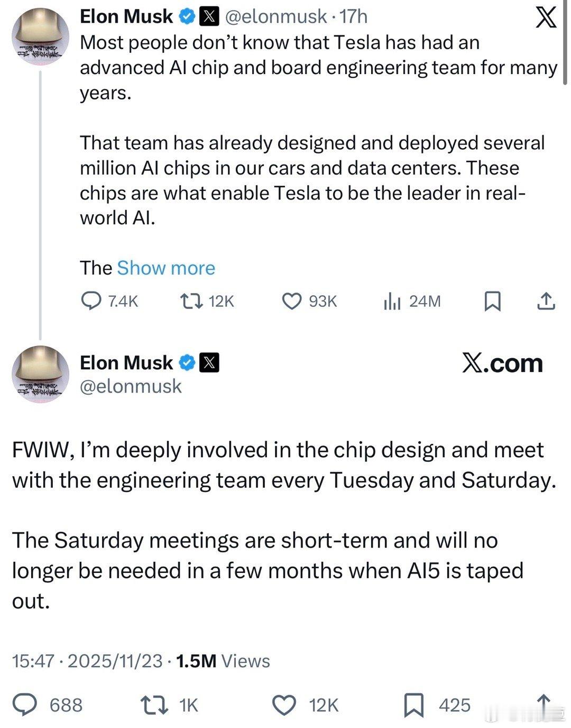Viewport: 571px width, 728px height.
Task: Bookmark the top tweet
Action: click(493, 301)
